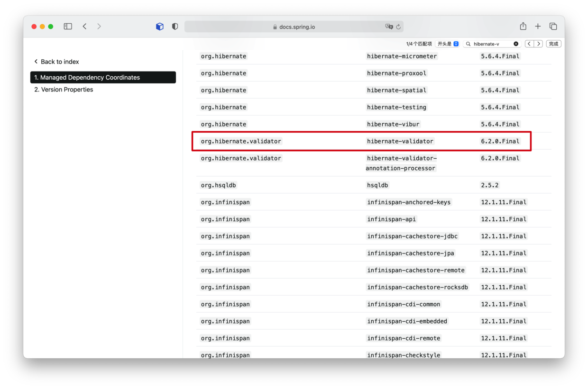This screenshot has height=389, width=588.
Task: Open the Share menu
Action: (x=523, y=27)
